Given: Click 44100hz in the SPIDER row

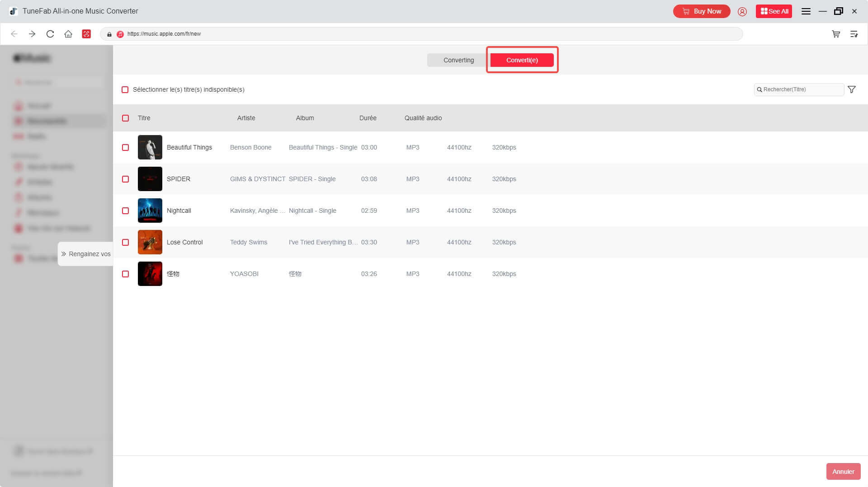Looking at the screenshot, I should [459, 179].
